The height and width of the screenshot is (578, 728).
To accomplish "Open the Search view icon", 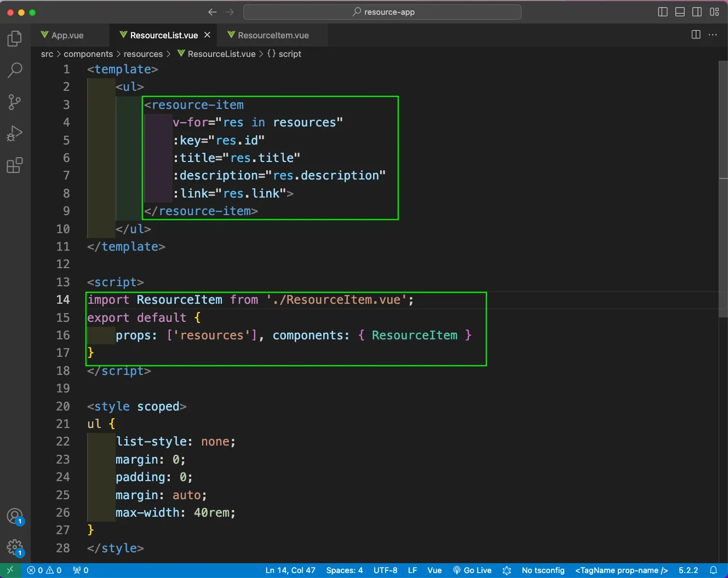I will 15,70.
